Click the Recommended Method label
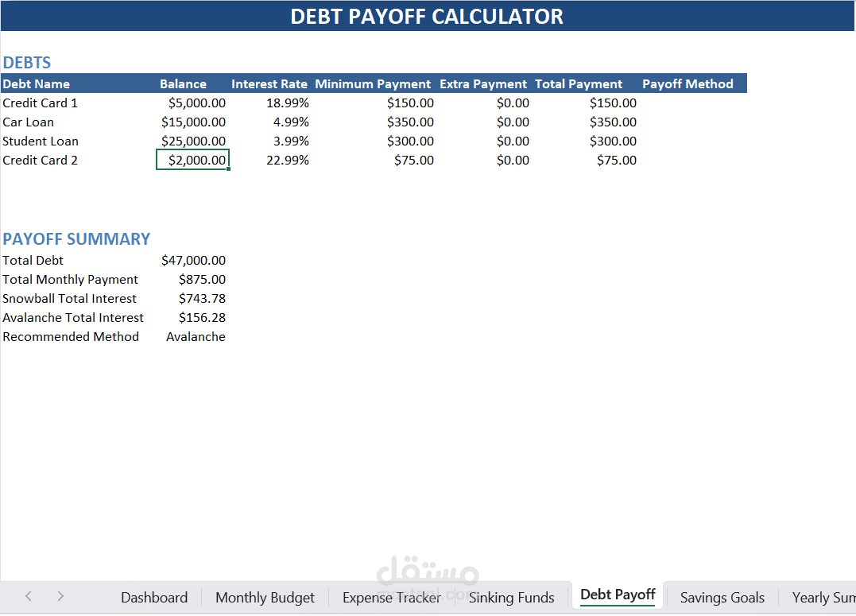 (71, 337)
